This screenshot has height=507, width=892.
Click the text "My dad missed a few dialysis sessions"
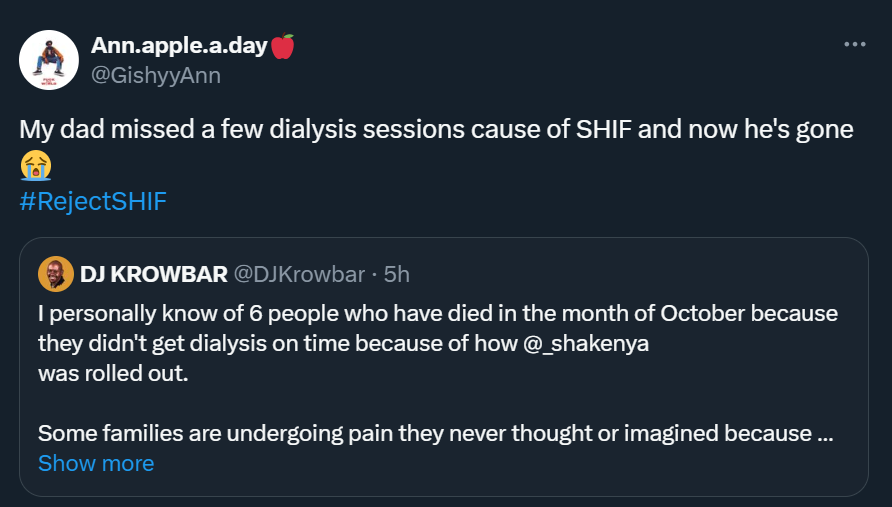pyautogui.click(x=207, y=130)
